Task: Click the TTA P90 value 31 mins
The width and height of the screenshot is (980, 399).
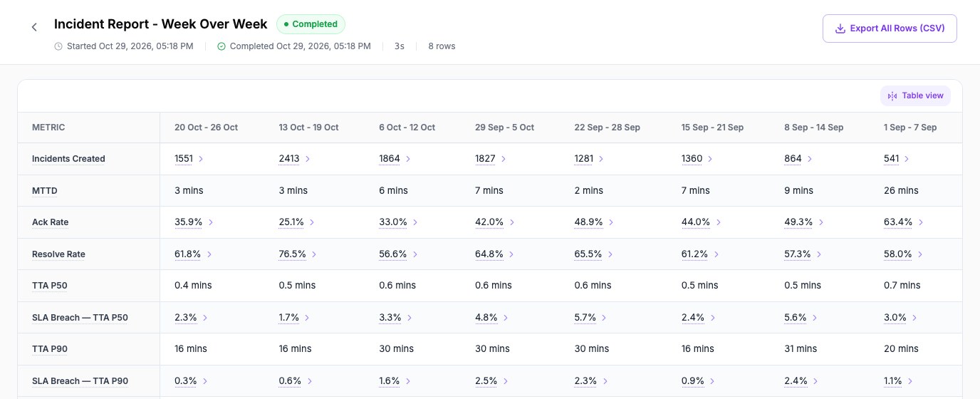Action: (x=801, y=349)
